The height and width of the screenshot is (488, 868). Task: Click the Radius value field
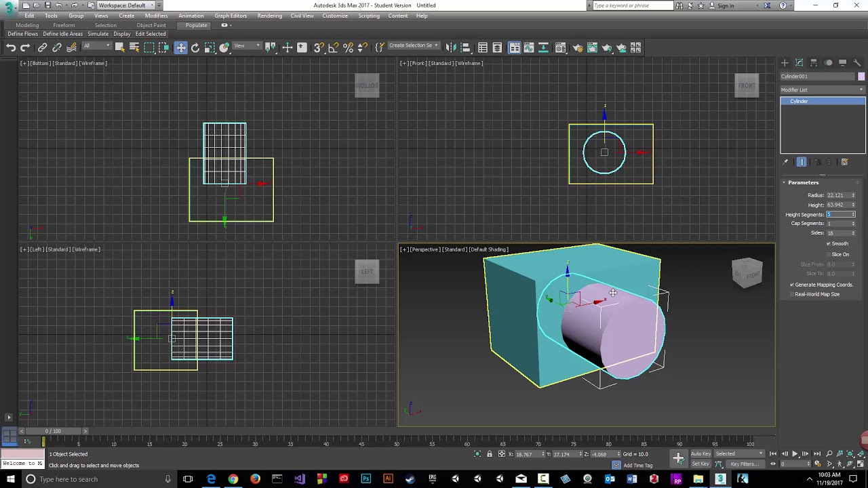(837, 195)
